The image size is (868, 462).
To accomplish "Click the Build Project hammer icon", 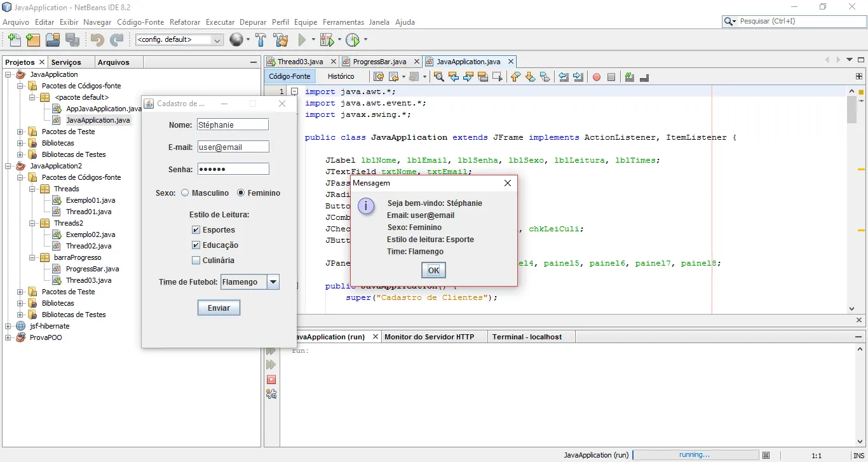I will 261,40.
